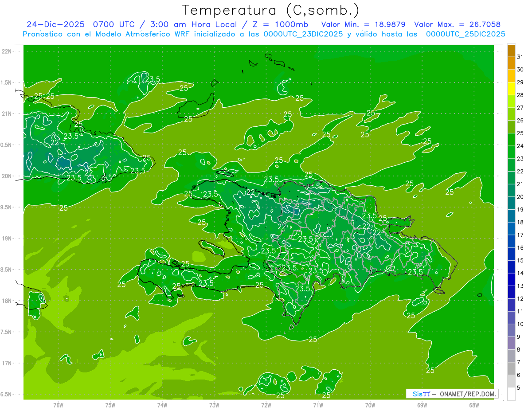
Task: Click the 74W longitude axis label
Action: point(162,405)
